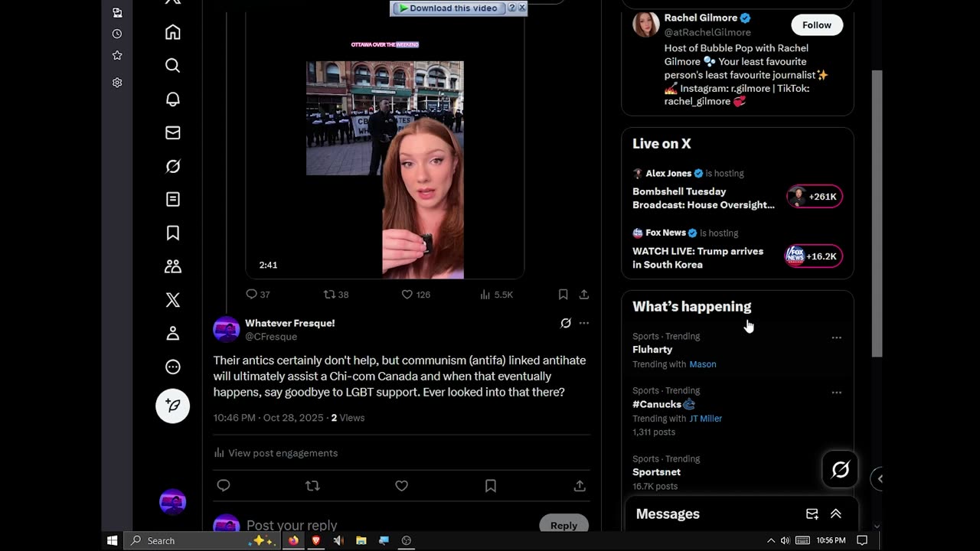Play the embedded 2:41 video
The width and height of the screenshot is (980, 551).
tap(384, 145)
